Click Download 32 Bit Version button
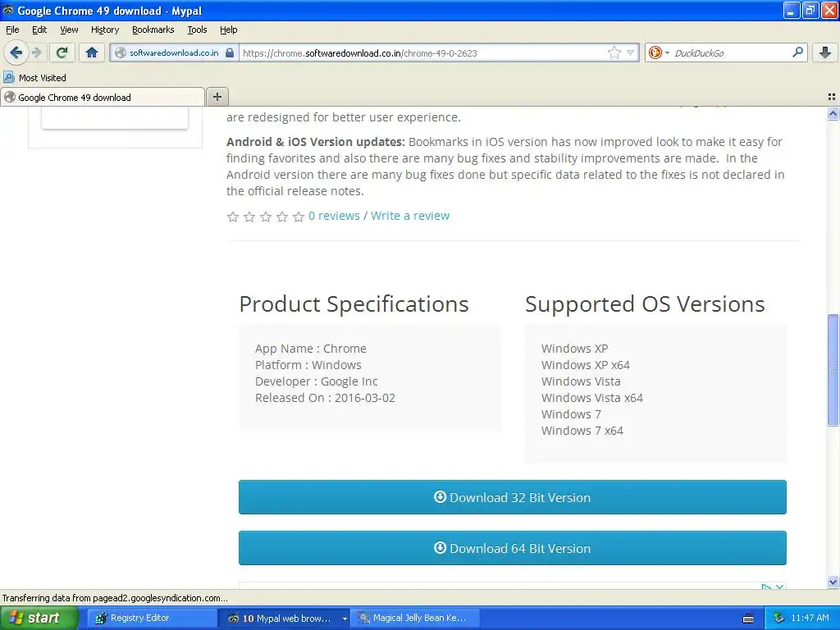This screenshot has height=630, width=840. point(512,497)
